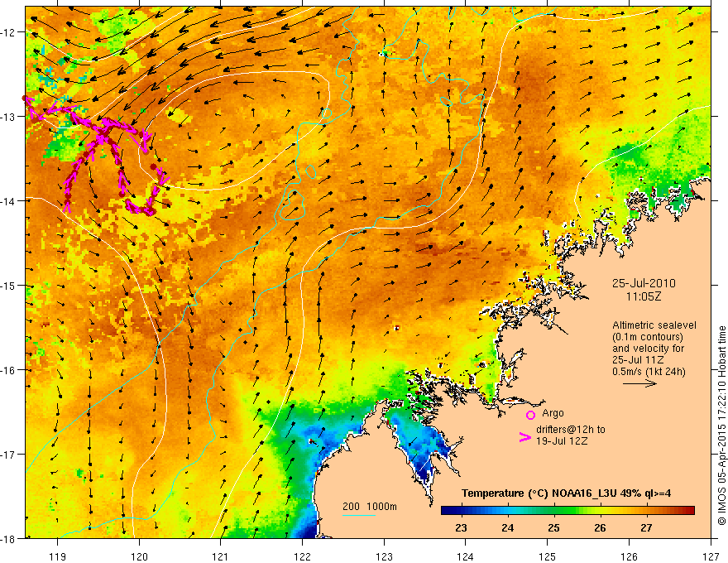Click latitude label -17 on left axis
The width and height of the screenshot is (728, 563).
point(9,455)
